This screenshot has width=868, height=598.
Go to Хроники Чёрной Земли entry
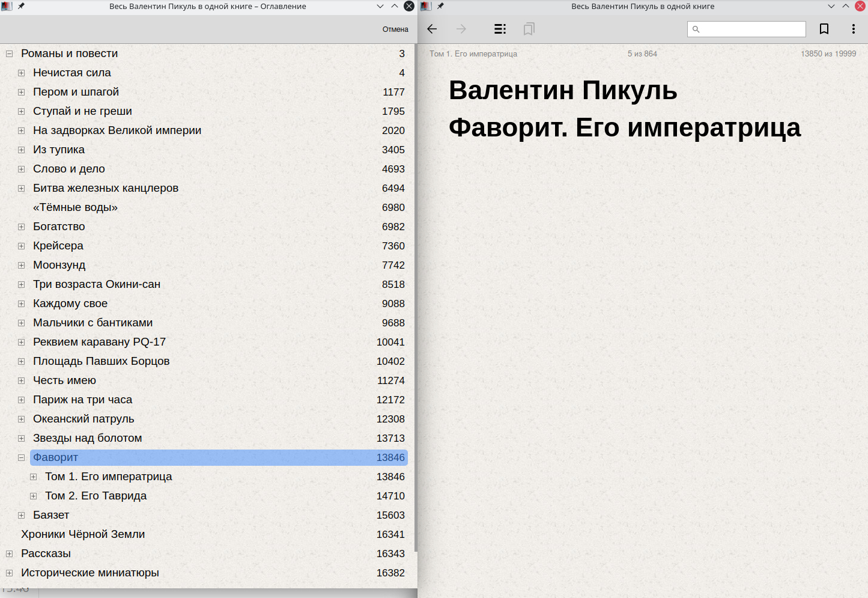pos(83,534)
